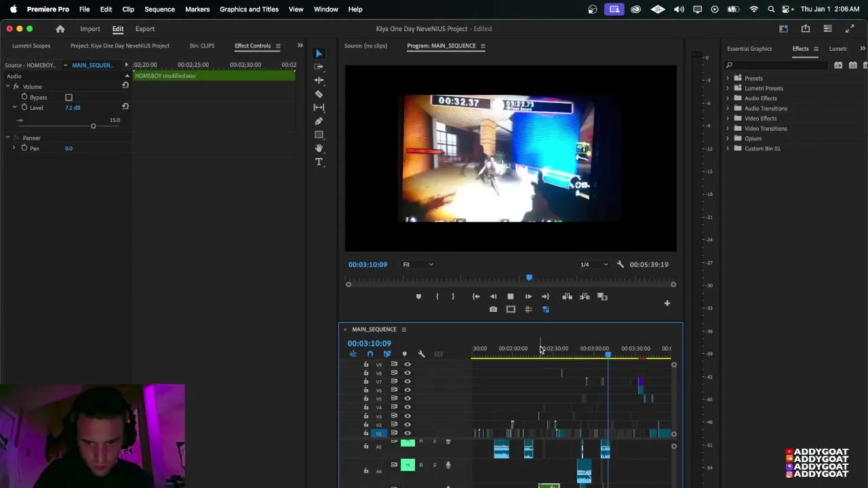Select the Selection tool arrow

[319, 54]
